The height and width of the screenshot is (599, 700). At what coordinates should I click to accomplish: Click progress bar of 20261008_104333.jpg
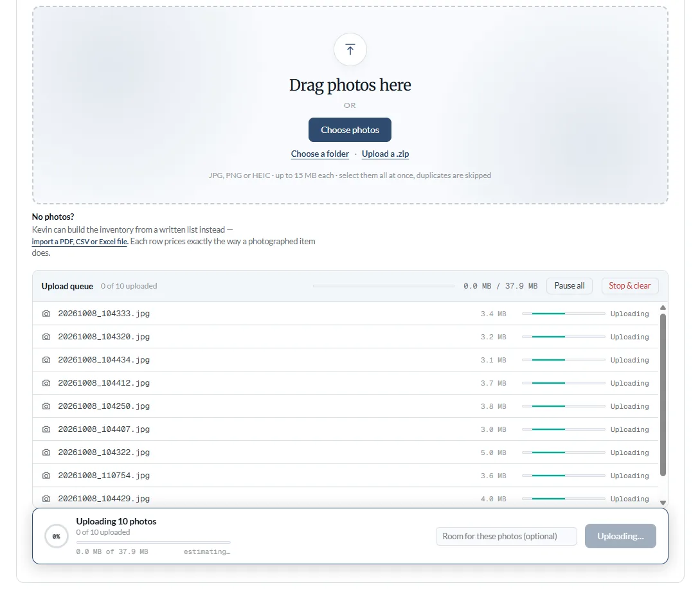point(563,314)
